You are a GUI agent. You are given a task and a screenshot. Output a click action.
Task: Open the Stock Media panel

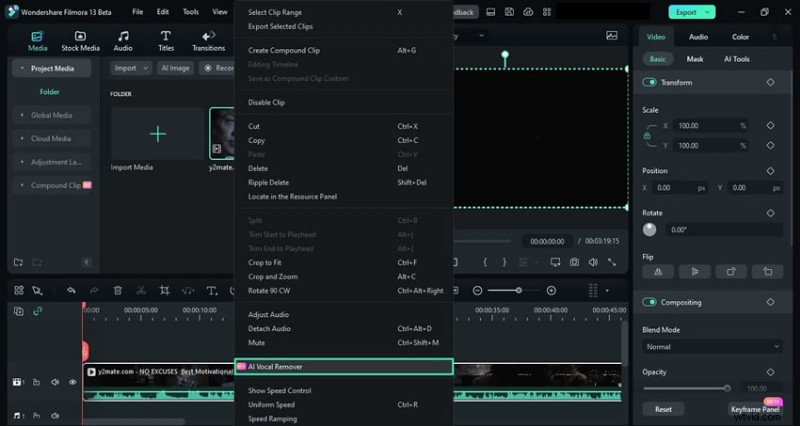(80, 41)
